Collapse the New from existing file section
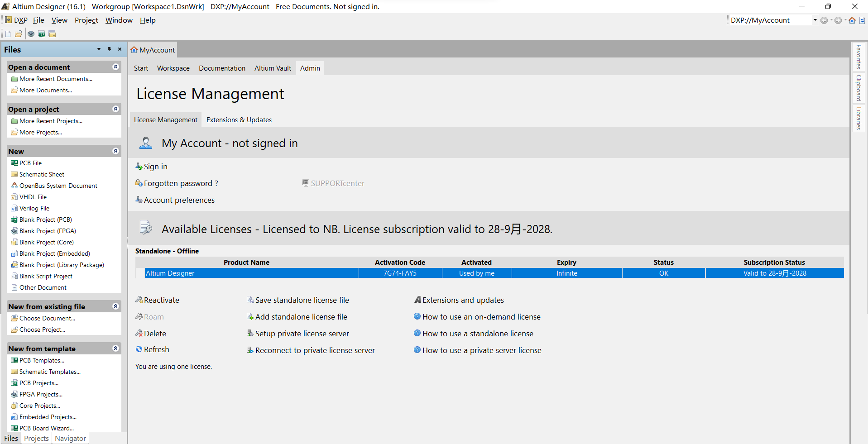The image size is (868, 444). pos(115,306)
